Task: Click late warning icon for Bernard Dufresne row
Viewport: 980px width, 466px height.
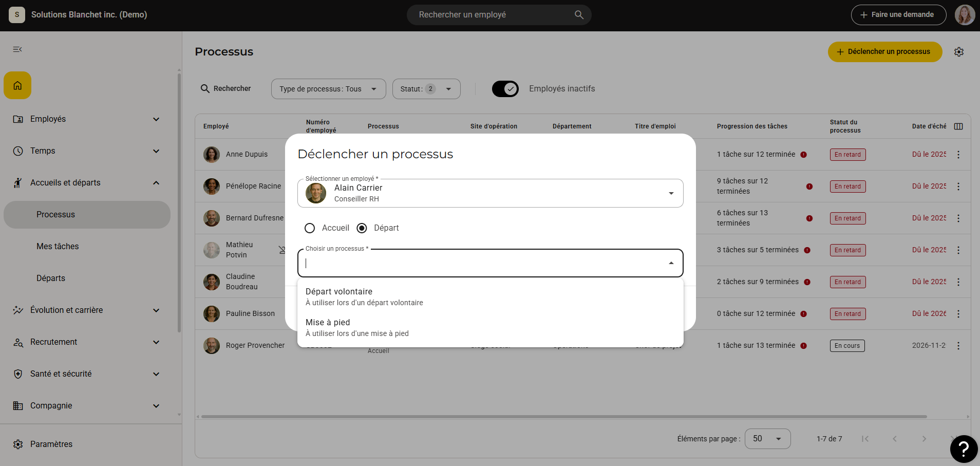Action: (x=809, y=218)
